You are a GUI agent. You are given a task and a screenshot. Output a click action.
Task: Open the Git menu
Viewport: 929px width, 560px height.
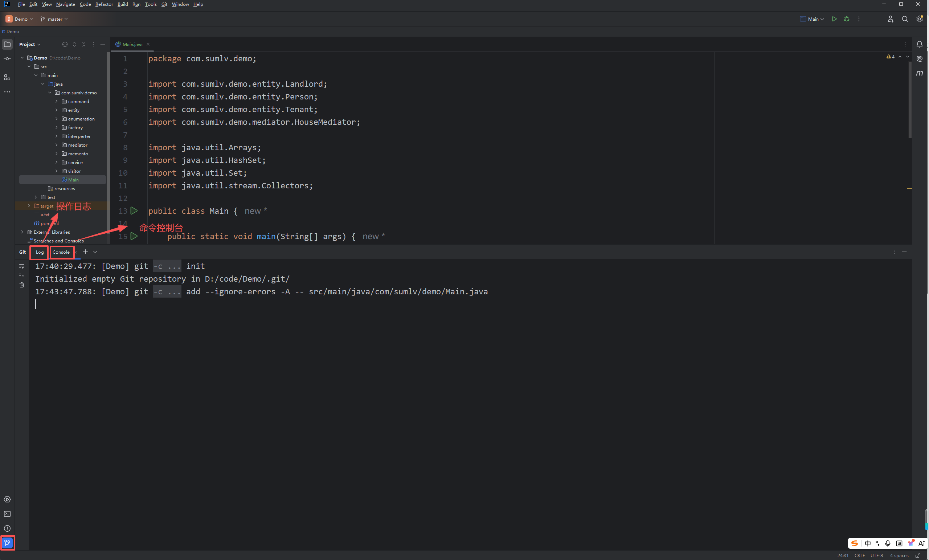(164, 4)
